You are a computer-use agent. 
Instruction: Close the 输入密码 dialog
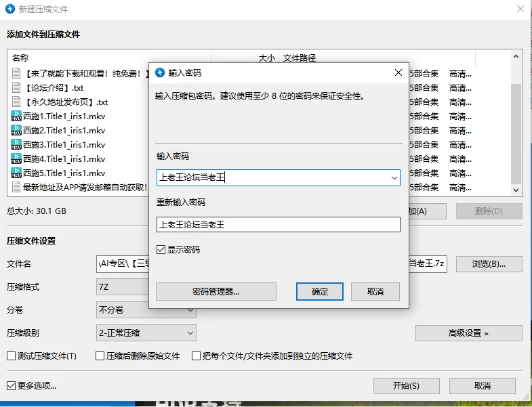(398, 72)
